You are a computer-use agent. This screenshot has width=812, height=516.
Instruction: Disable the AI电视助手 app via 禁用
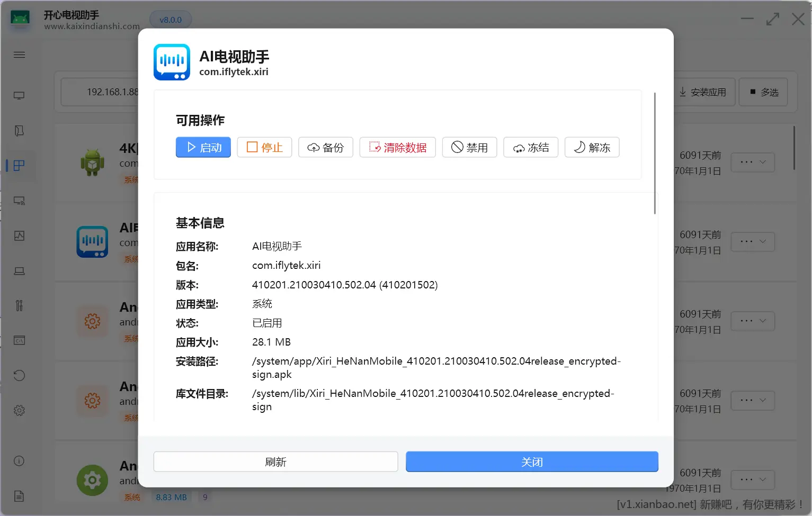(x=469, y=147)
